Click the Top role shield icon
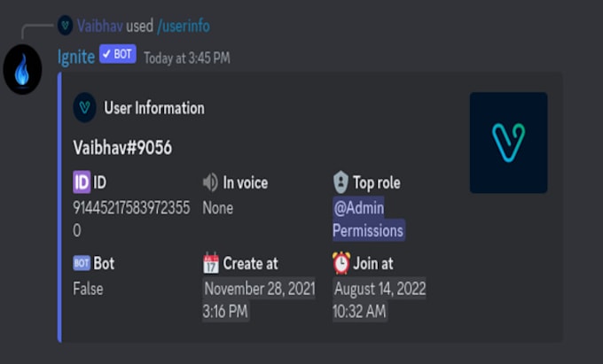The width and height of the screenshot is (603, 364). (340, 182)
